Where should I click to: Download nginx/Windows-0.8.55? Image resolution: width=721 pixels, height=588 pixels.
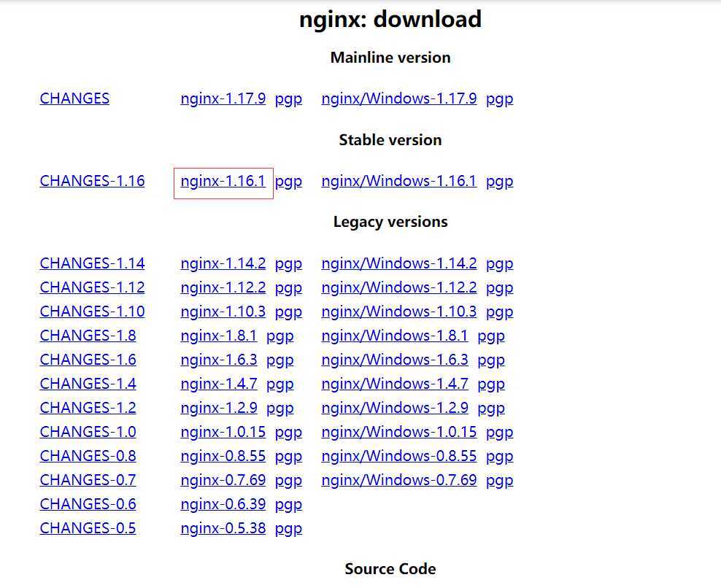pyautogui.click(x=398, y=456)
